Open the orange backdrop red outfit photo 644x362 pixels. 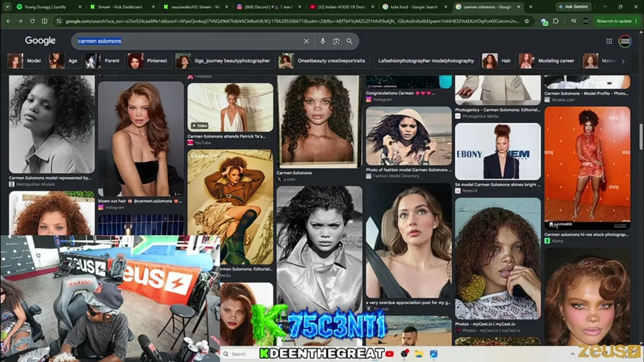tap(587, 168)
